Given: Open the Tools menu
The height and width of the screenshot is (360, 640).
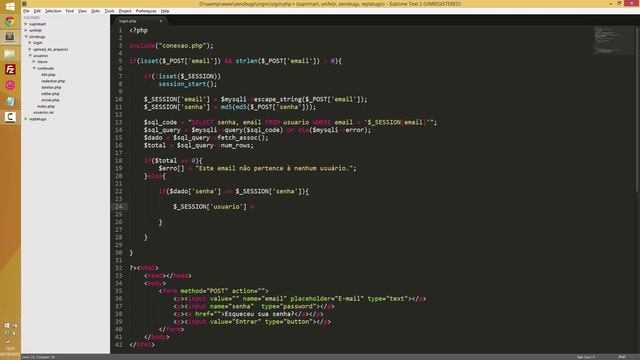Looking at the screenshot, I should click(x=109, y=11).
